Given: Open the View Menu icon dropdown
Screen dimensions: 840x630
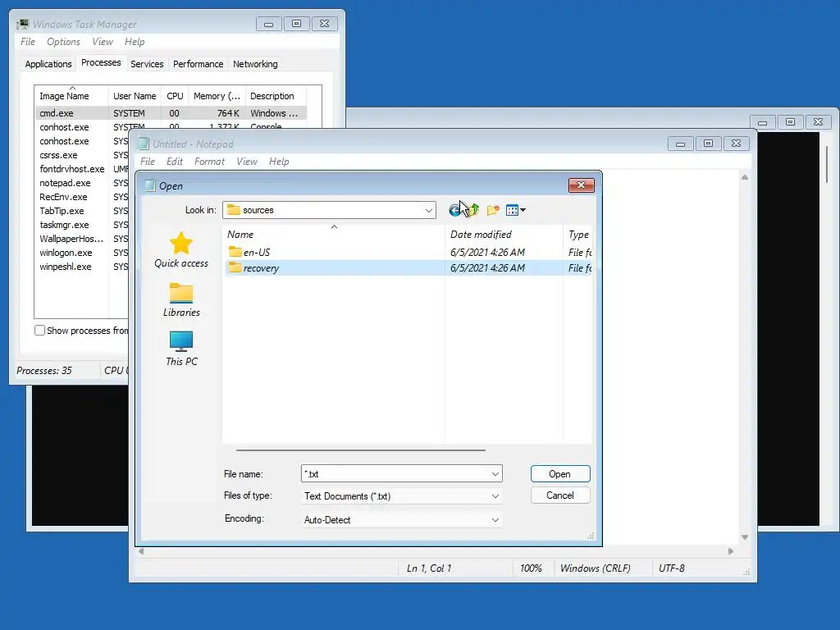Looking at the screenshot, I should click(x=516, y=210).
